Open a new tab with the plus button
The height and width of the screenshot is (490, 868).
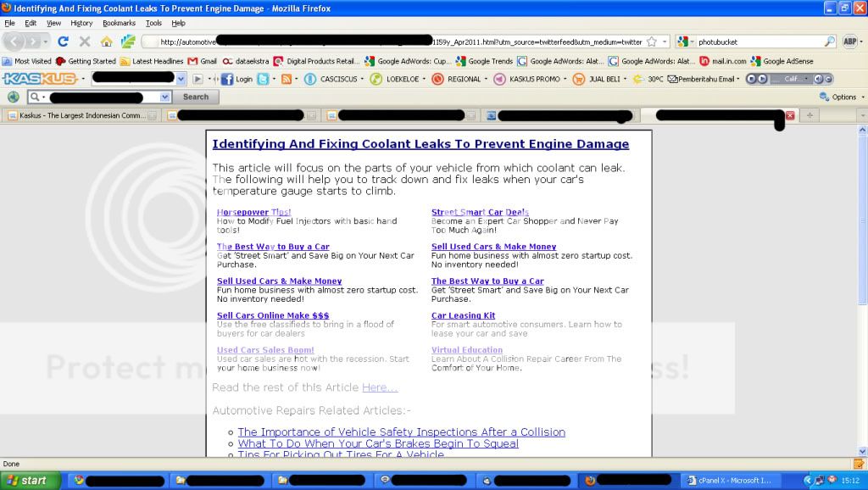[810, 115]
